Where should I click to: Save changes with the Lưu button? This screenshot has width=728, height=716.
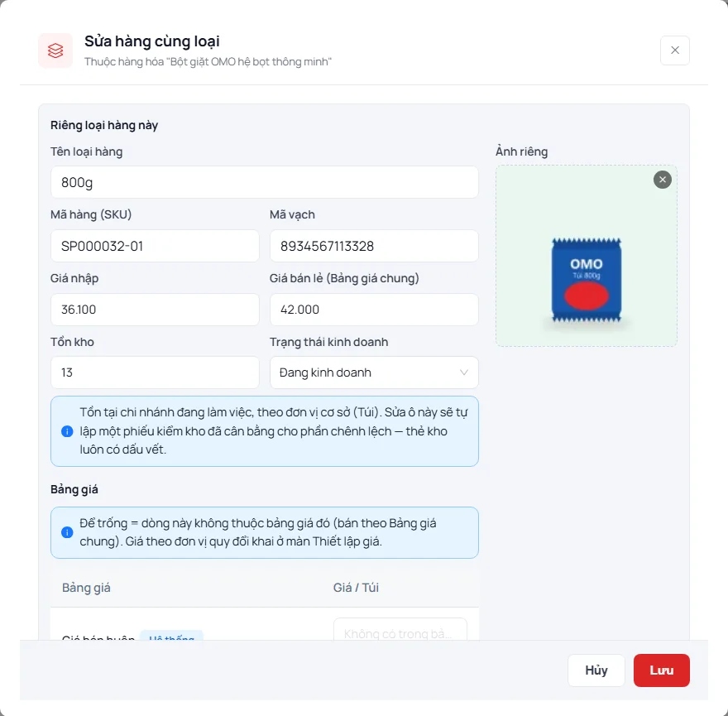coord(661,670)
